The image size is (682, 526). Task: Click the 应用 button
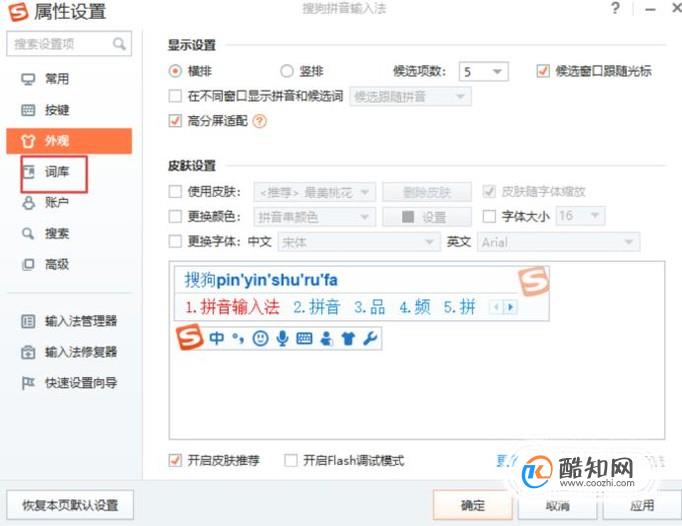click(x=642, y=505)
